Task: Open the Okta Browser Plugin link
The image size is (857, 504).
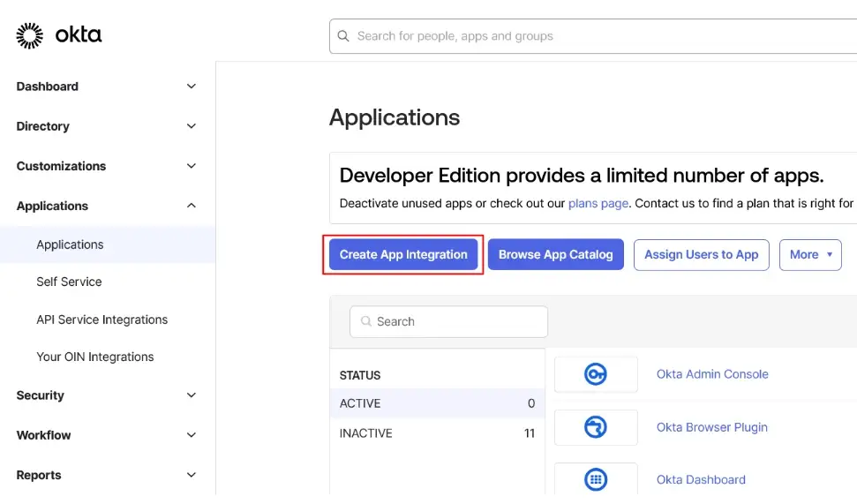Action: [x=711, y=427]
